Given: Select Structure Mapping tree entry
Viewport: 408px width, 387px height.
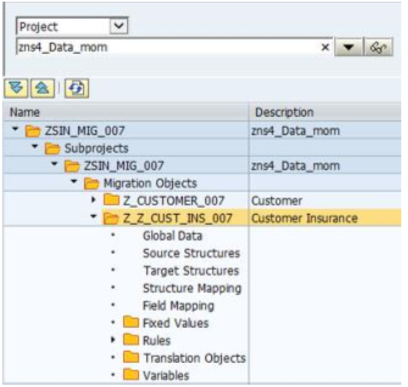Looking at the screenshot, I should [x=192, y=288].
